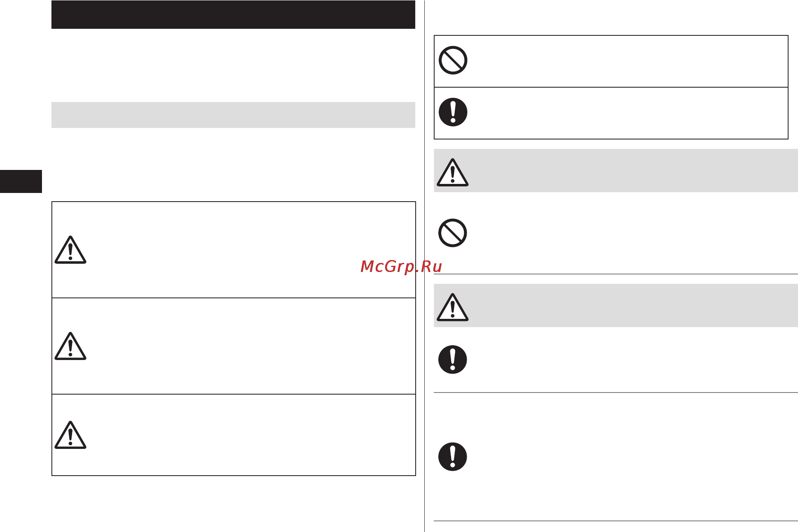The width and height of the screenshot is (798, 532).
Task: Click exclamation circle directly under lower gray banner
Action: point(453,360)
